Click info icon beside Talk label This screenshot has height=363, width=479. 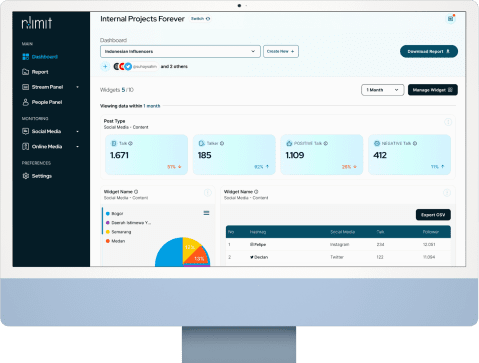131,143
